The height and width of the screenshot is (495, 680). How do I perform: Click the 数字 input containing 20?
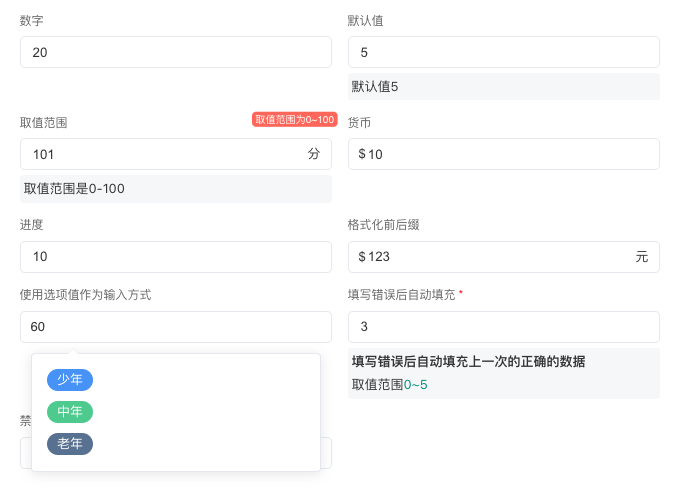coord(175,52)
